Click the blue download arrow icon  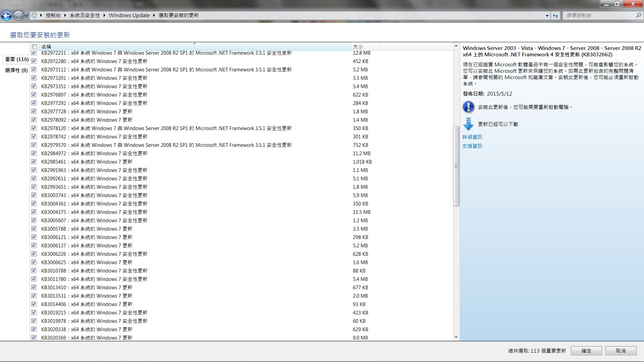(468, 124)
